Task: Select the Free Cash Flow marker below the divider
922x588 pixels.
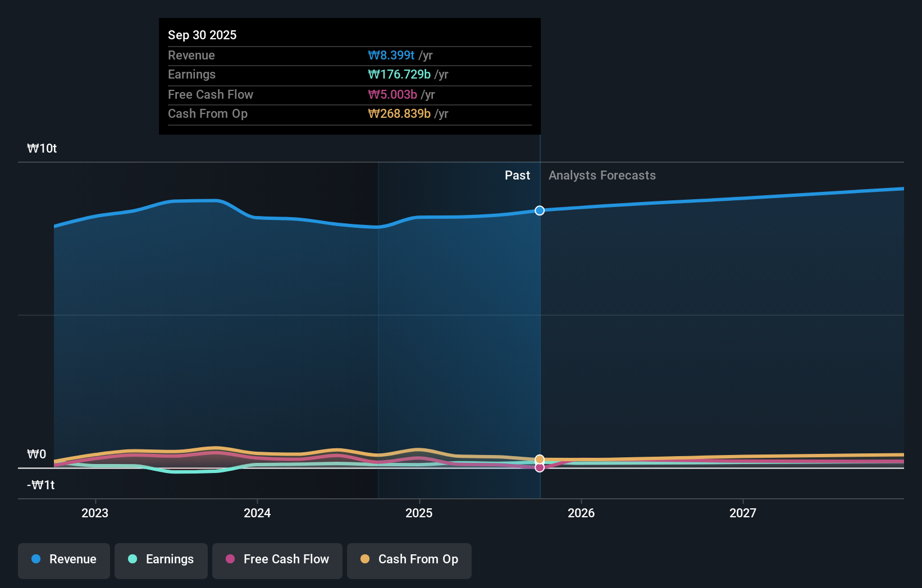Action: [540, 467]
